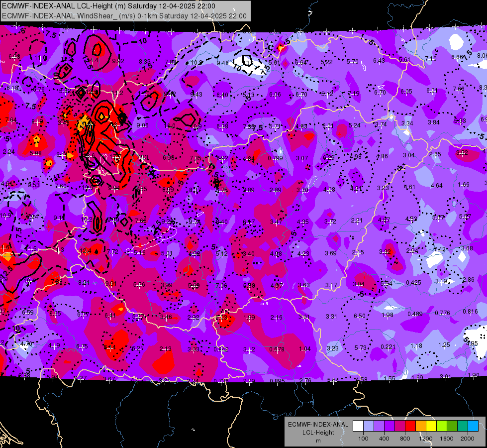The height and width of the screenshot is (448, 487).
Task: Click the magenta legend color swatch
Action: [400, 426]
